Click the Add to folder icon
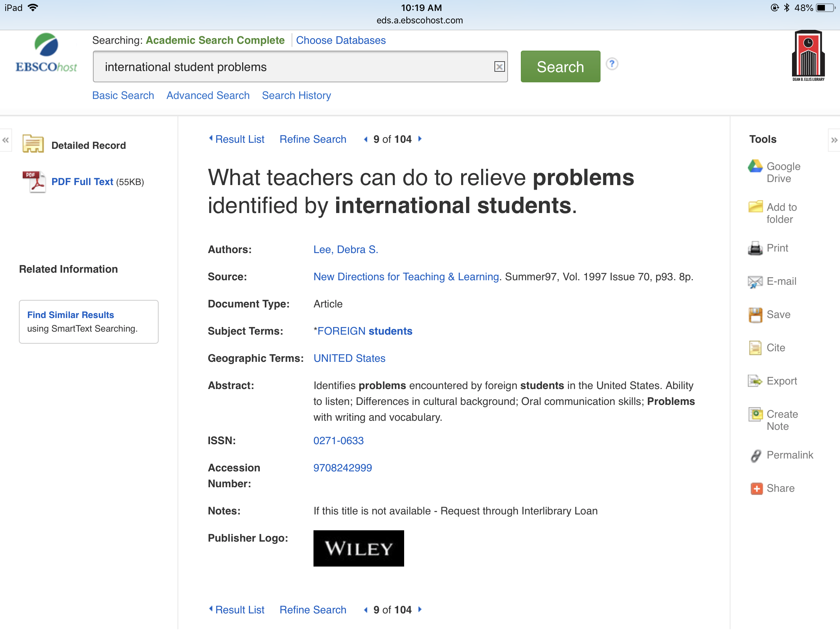Screen dimensions: 840x630 (755, 207)
